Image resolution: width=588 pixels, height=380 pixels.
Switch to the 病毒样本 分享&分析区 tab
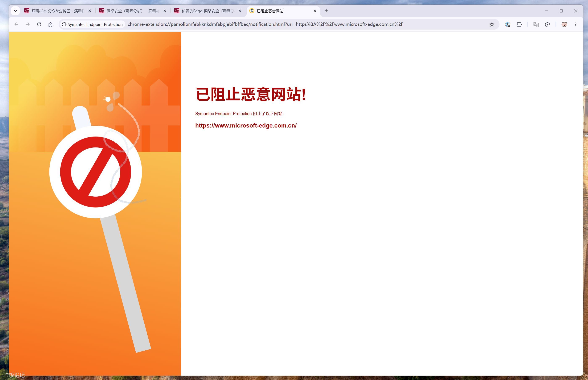[x=58, y=11]
